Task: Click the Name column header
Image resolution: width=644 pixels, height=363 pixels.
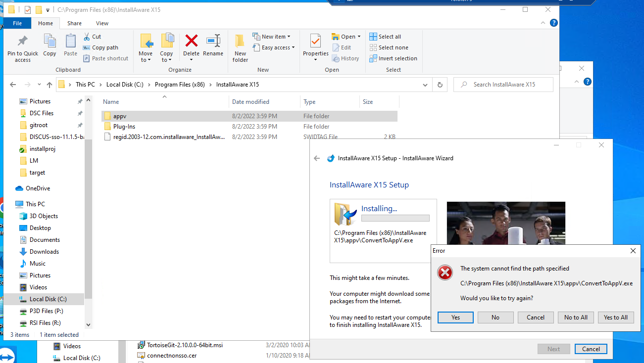Action: pyautogui.click(x=165, y=102)
